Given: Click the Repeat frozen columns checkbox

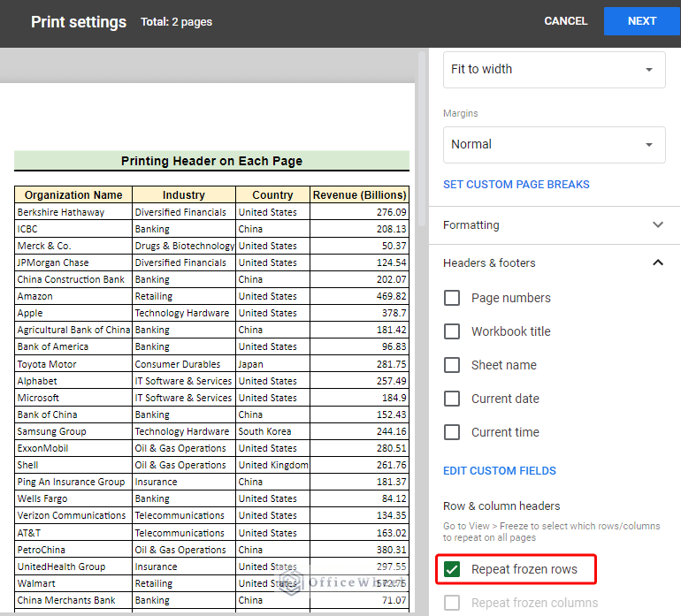Looking at the screenshot, I should click(x=452, y=604).
